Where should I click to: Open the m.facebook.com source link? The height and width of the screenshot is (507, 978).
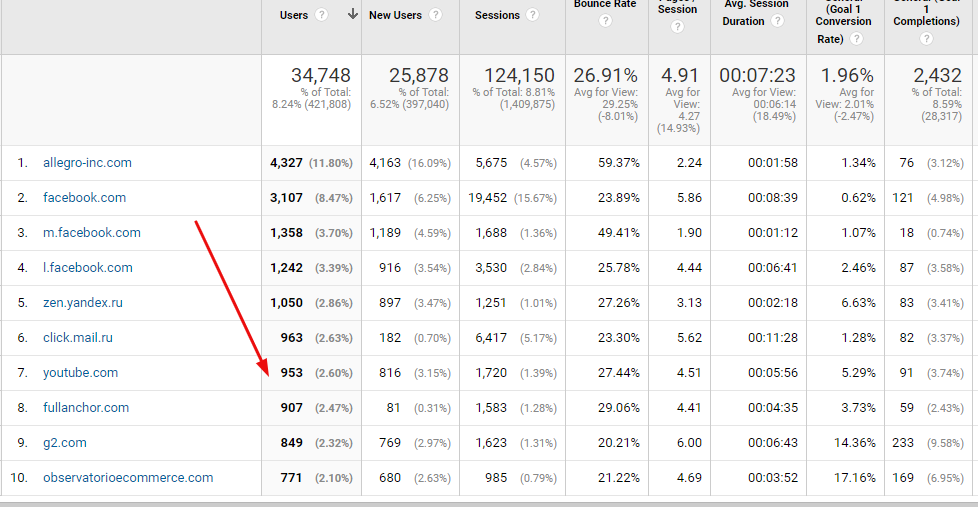pyautogui.click(x=92, y=233)
